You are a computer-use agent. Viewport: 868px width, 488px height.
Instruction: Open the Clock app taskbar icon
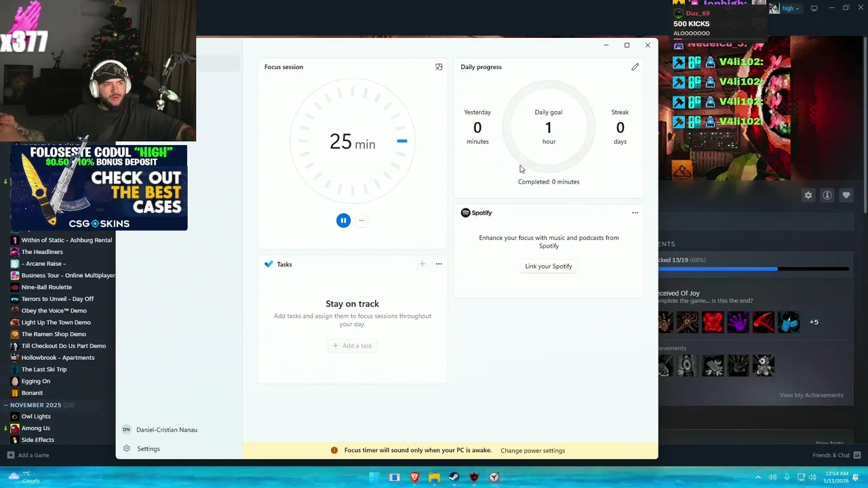click(x=494, y=477)
